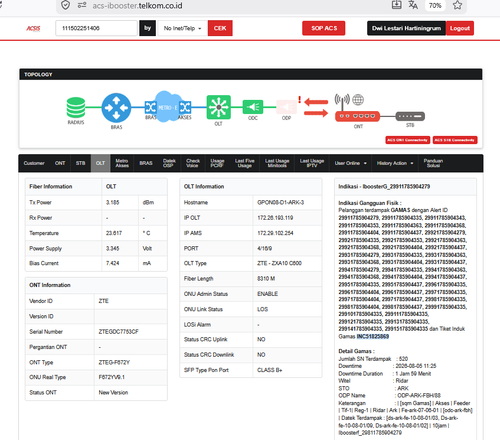Click the Logout button

tap(460, 28)
